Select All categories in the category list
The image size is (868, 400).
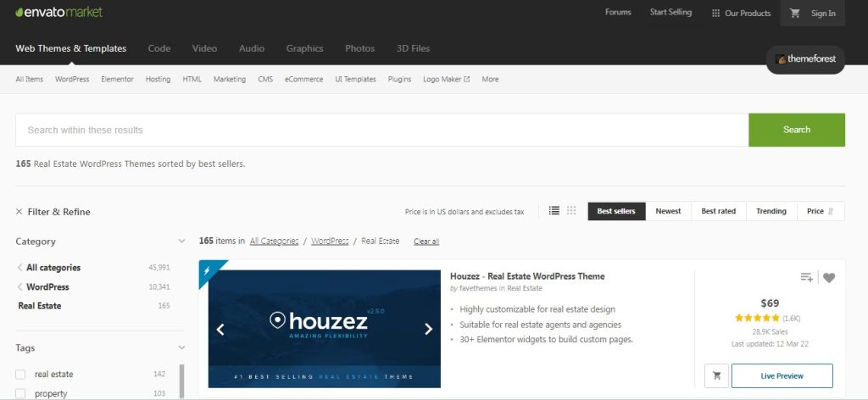pos(53,268)
